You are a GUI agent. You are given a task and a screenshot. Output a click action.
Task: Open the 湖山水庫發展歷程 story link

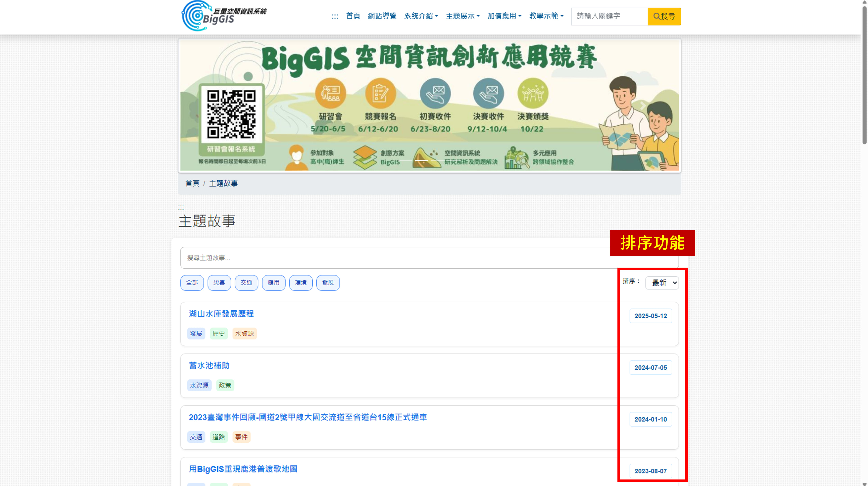(221, 314)
